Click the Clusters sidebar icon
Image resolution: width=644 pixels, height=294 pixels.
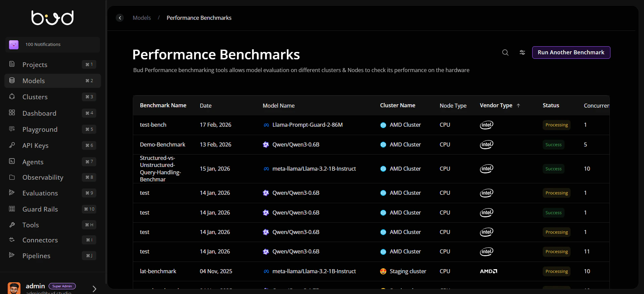tap(12, 97)
